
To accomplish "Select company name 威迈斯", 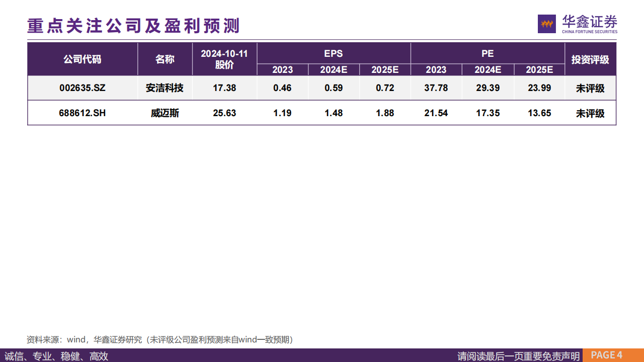I will click(165, 113).
